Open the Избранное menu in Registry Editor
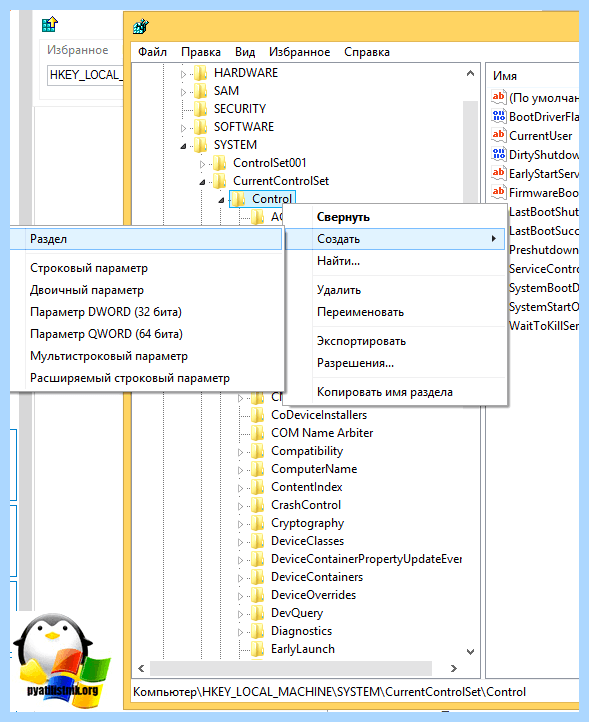The image size is (589, 722). pyautogui.click(x=299, y=52)
